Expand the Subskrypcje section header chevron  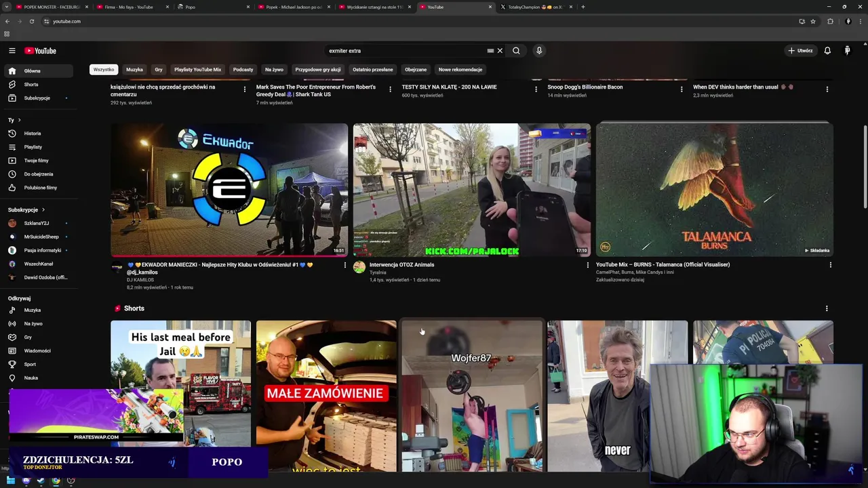click(x=43, y=210)
